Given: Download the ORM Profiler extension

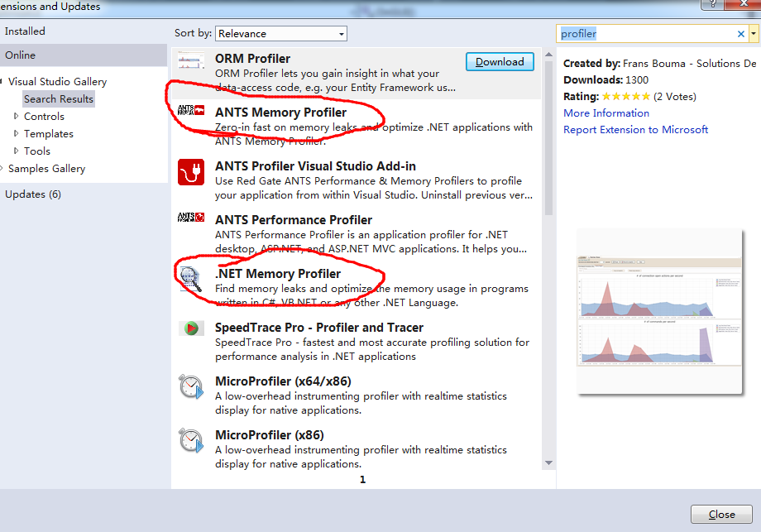Looking at the screenshot, I should click(500, 62).
